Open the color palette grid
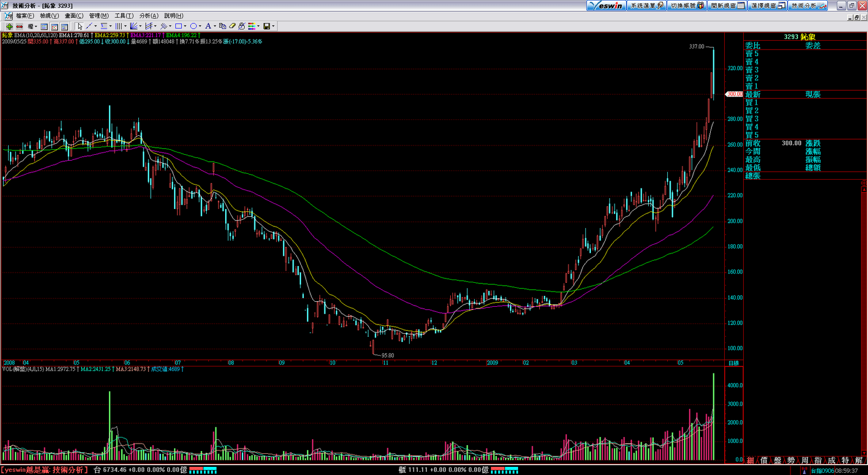The width and height of the screenshot is (868, 475). (252, 26)
